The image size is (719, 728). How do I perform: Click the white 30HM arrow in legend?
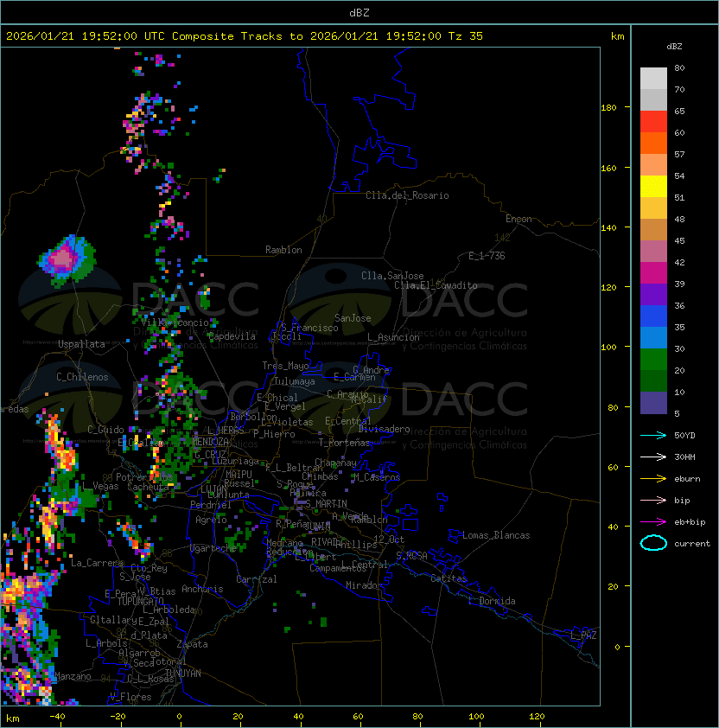click(653, 457)
